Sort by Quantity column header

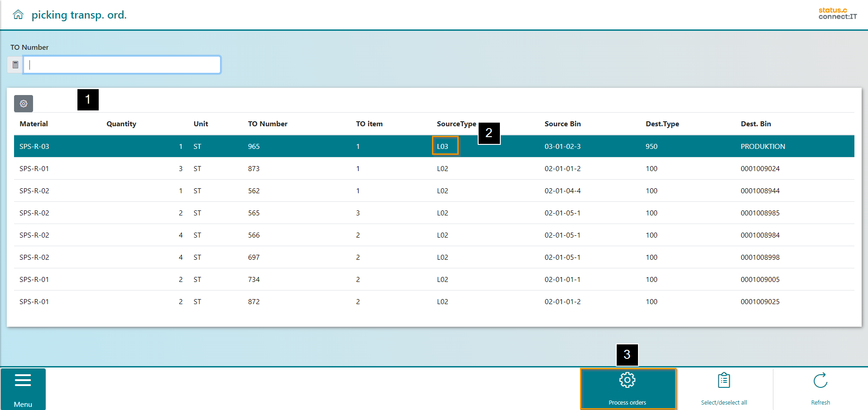click(121, 124)
